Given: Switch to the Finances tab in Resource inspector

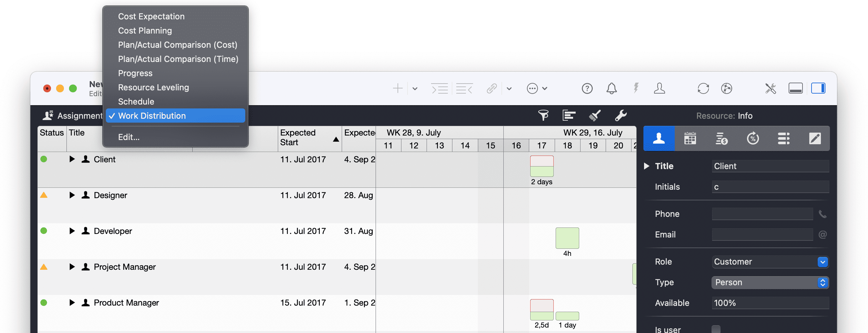Looking at the screenshot, I should (722, 138).
